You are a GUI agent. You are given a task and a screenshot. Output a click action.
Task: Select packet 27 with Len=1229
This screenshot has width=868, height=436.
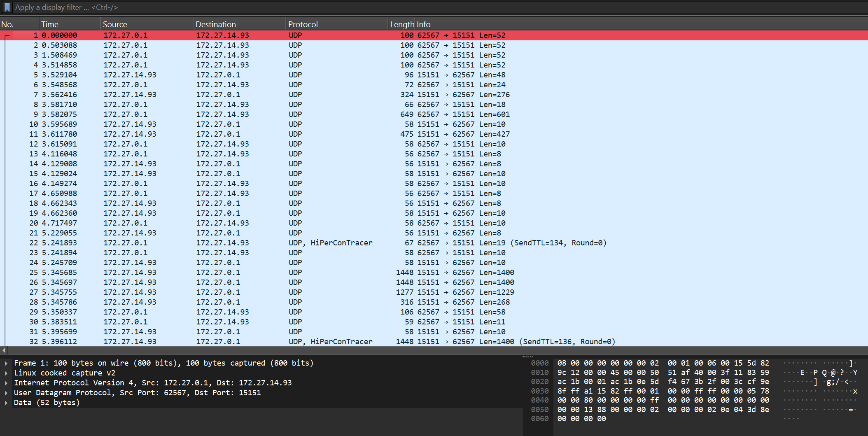tap(434, 292)
